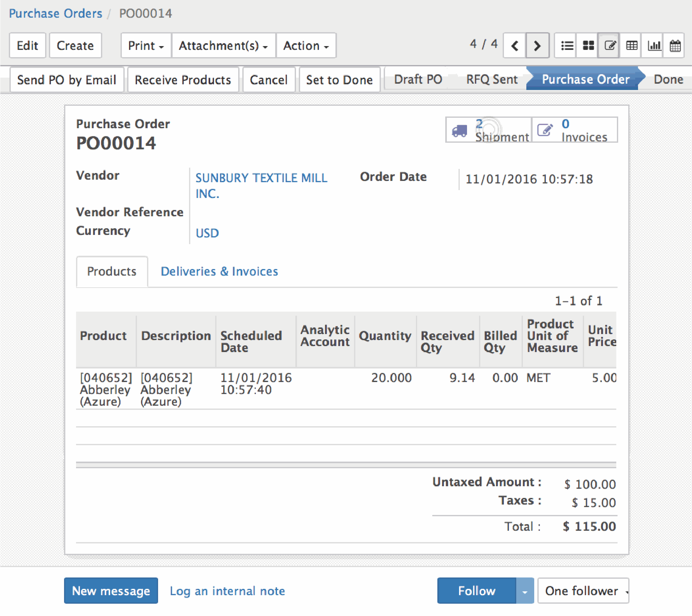Viewport: 692px width, 616px height.
Task: Open the Print dropdown
Action: click(x=146, y=45)
